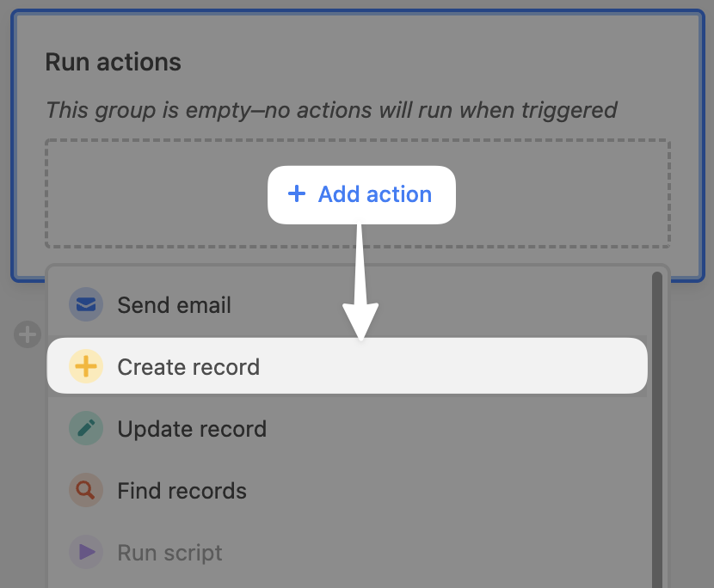Select Send email from action list
Viewport: 714px width, 588px height.
(x=348, y=304)
